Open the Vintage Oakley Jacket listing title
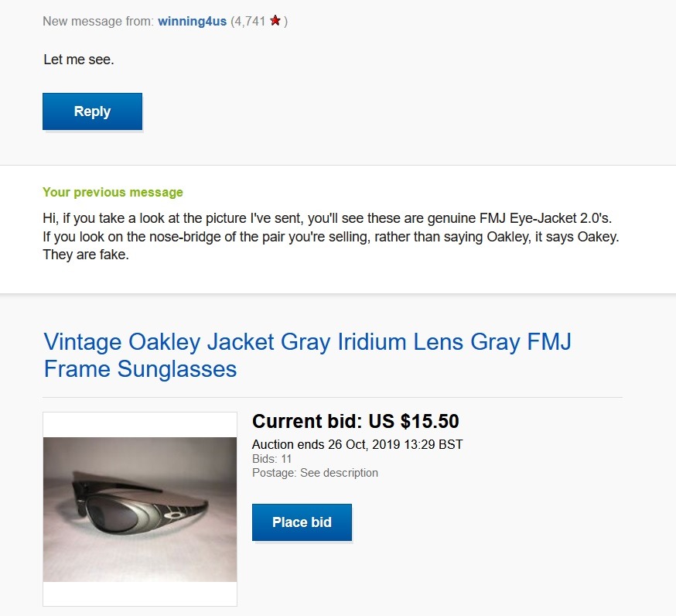Image resolution: width=676 pixels, height=616 pixels. [307, 354]
